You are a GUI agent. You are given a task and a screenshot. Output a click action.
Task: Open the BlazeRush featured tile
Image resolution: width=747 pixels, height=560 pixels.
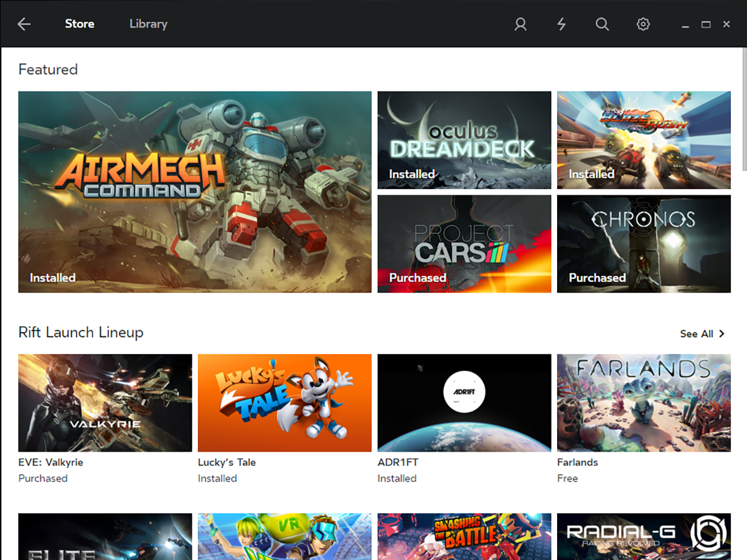[644, 140]
